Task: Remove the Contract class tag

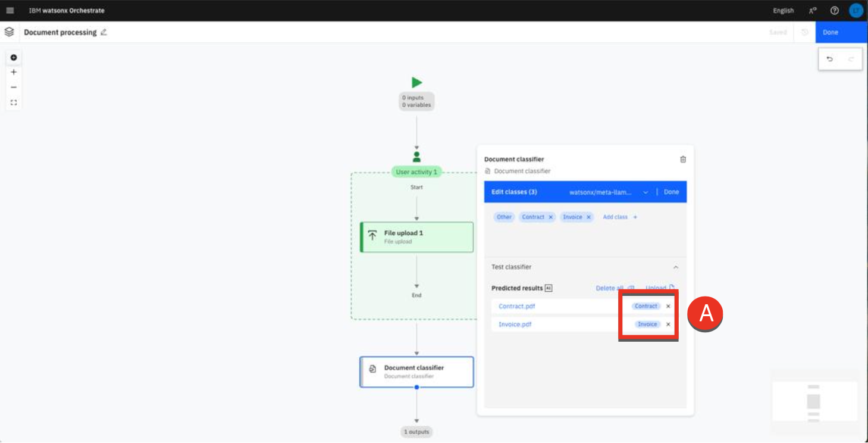Action: [550, 217]
